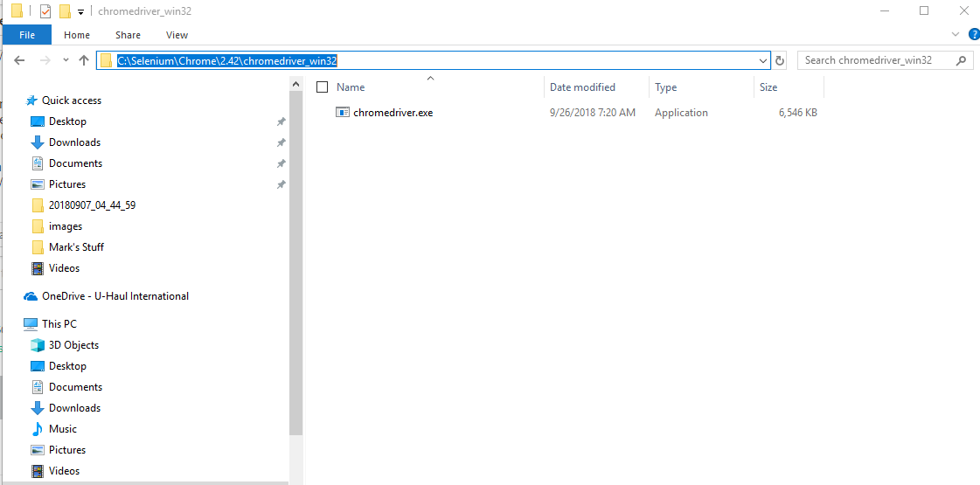
Task: Select This PC in navigation pane
Action: 59,323
